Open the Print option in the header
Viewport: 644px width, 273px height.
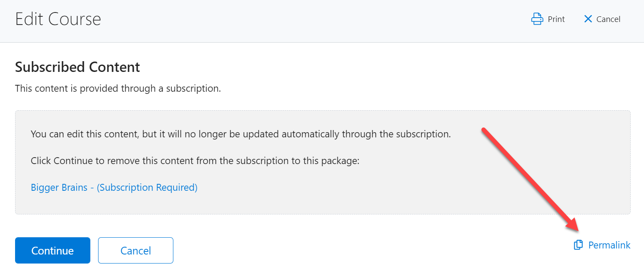coord(548,19)
